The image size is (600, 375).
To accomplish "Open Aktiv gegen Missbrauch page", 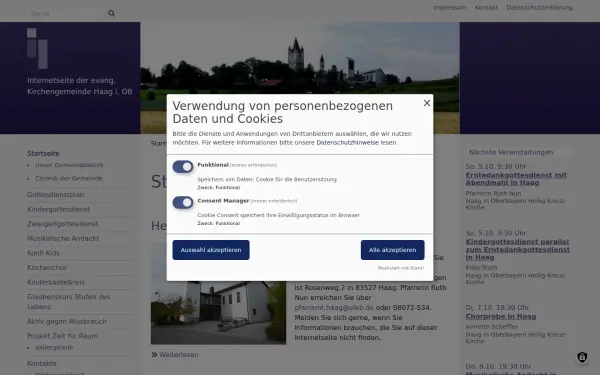I will coord(67,321).
